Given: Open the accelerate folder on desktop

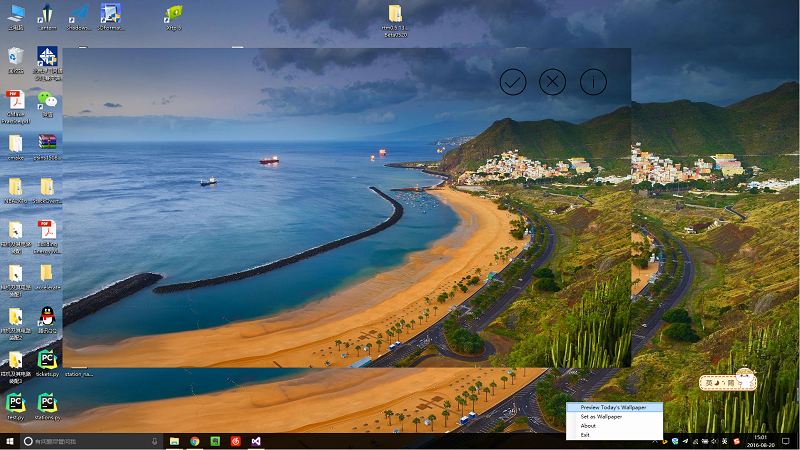Looking at the screenshot, I should pos(47,277).
